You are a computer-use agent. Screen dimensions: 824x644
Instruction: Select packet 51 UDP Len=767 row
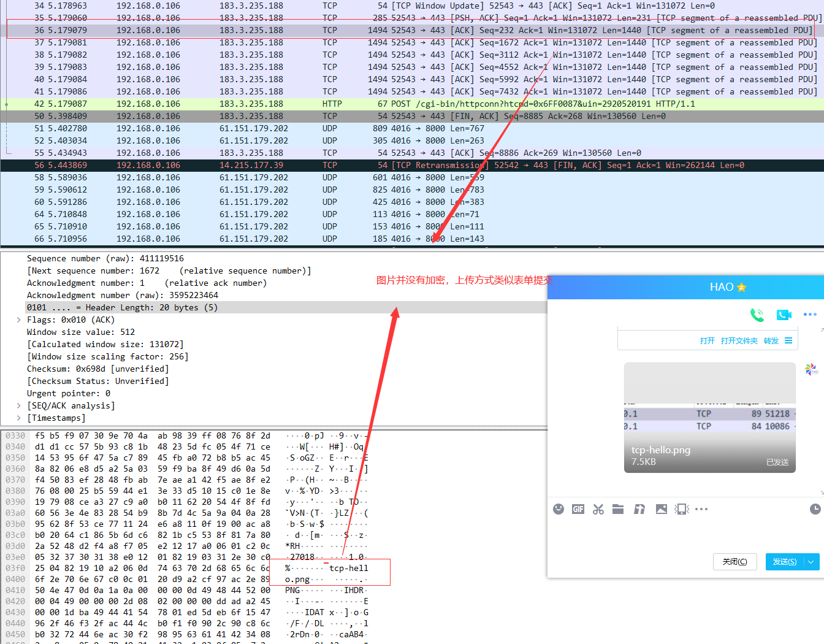tap(412, 128)
